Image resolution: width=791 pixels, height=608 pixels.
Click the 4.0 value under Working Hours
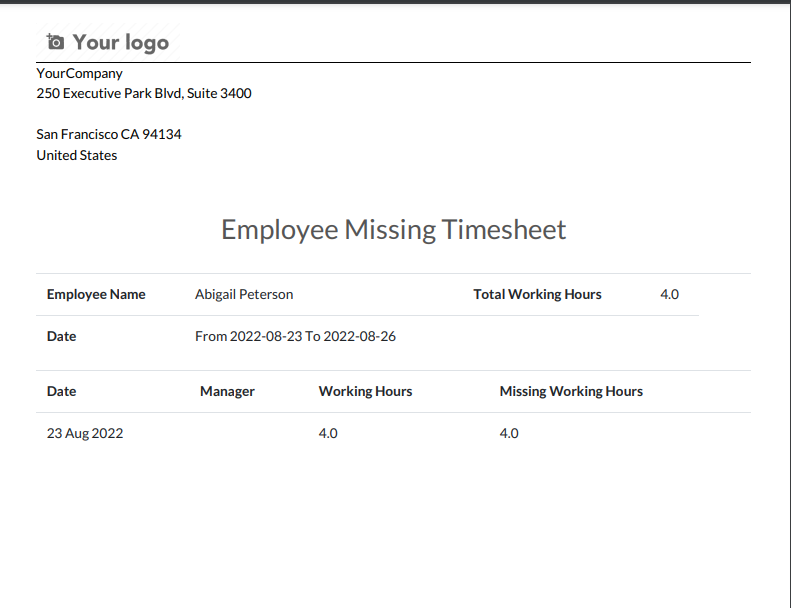pos(328,433)
